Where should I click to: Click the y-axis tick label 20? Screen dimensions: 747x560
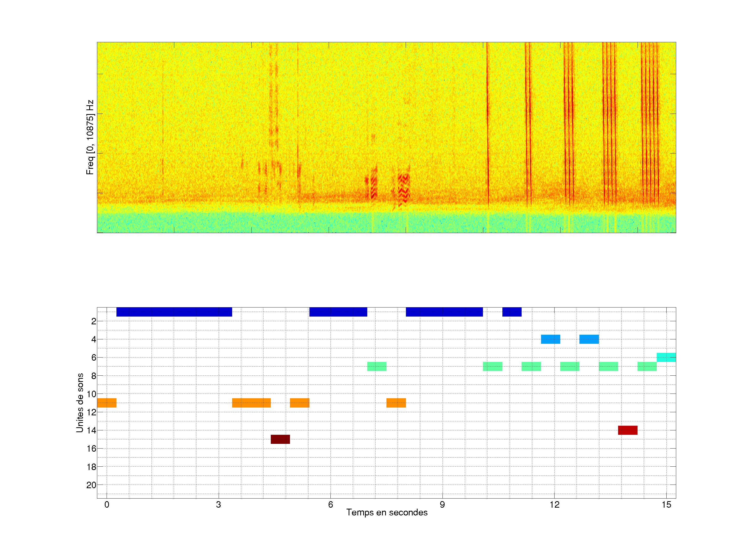(91, 485)
